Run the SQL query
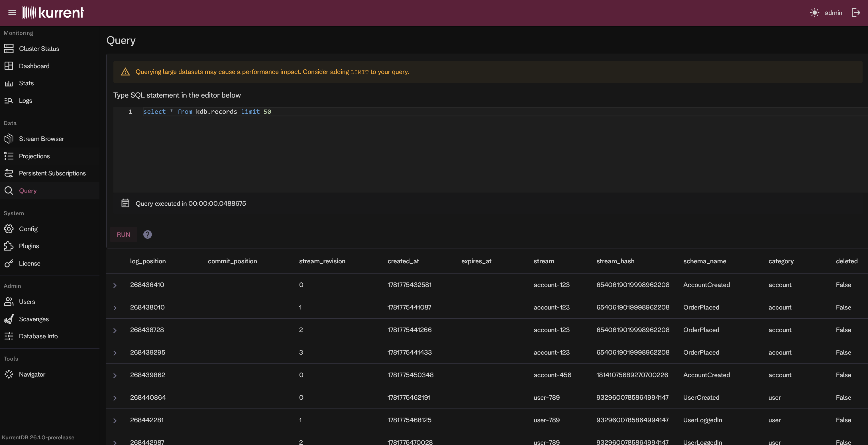 (x=123, y=234)
